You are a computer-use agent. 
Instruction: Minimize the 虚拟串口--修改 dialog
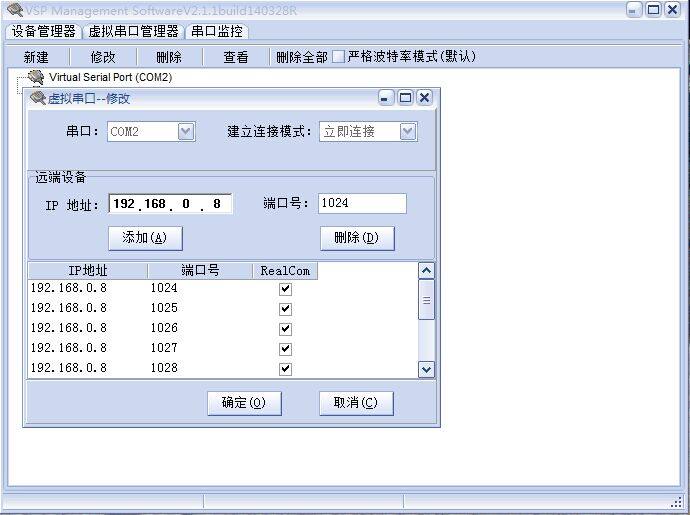385,98
